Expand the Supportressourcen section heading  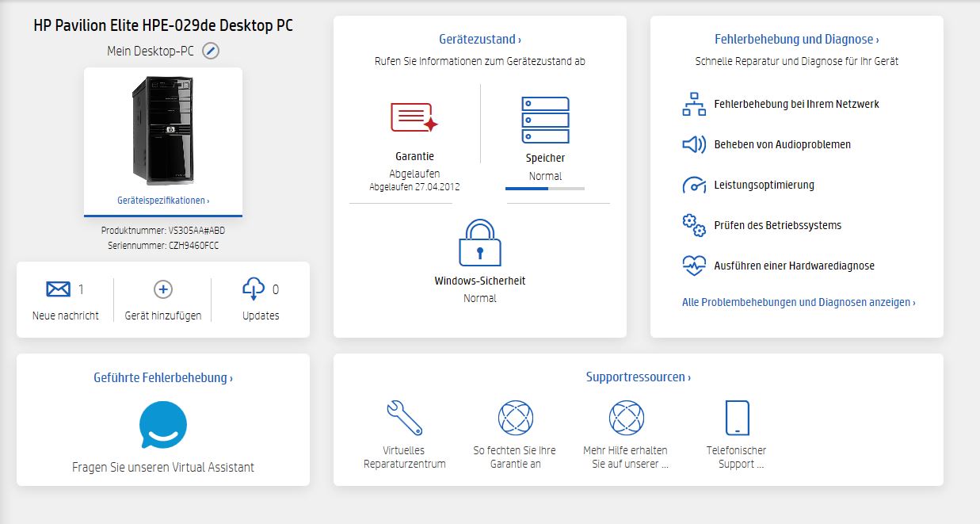639,377
